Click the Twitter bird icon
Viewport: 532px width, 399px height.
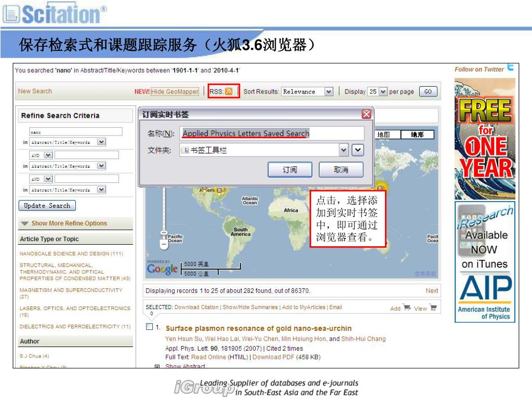[x=511, y=68]
